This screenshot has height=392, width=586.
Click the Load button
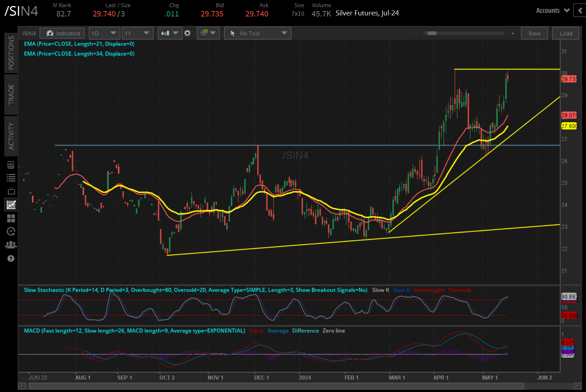click(x=565, y=33)
